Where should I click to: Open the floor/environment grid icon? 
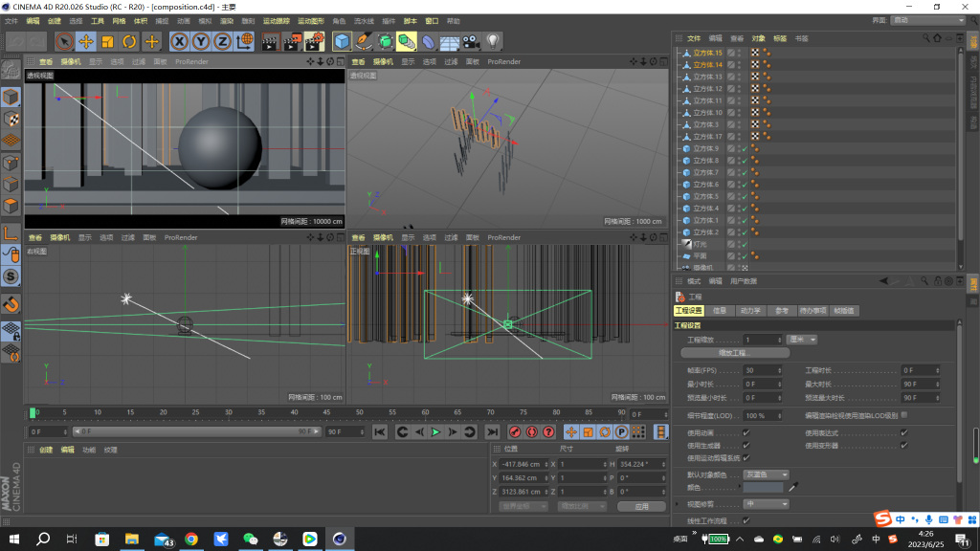pos(450,42)
